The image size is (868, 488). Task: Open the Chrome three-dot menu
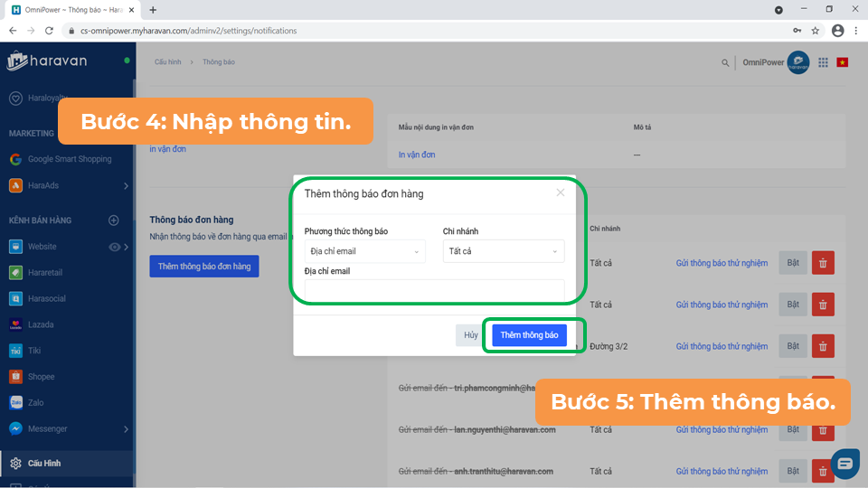856,31
